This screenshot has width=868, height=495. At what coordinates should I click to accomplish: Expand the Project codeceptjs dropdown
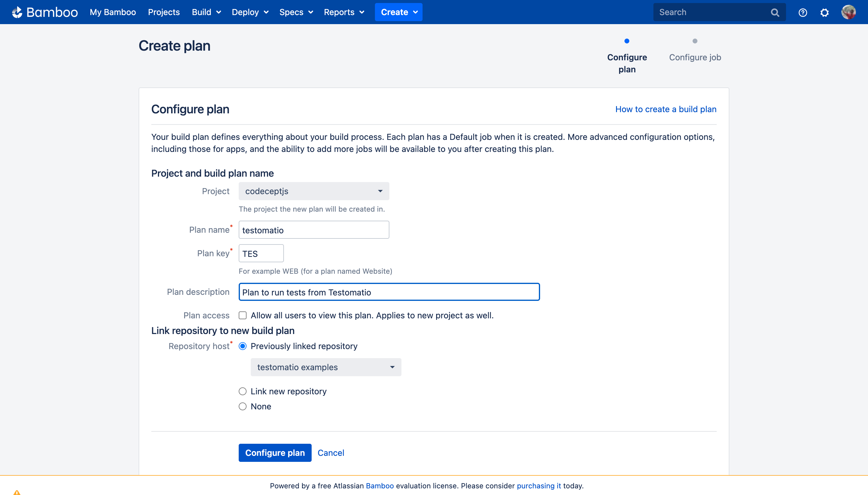pos(314,191)
